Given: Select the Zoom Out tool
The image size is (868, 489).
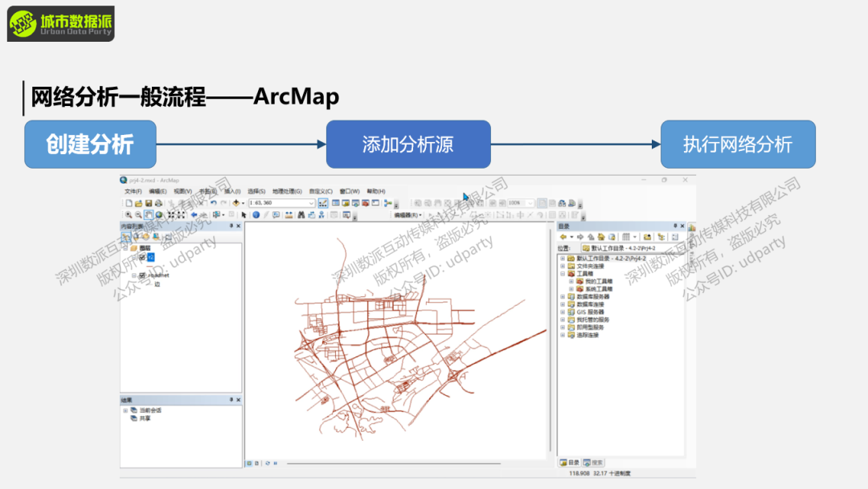Looking at the screenshot, I should point(138,215).
